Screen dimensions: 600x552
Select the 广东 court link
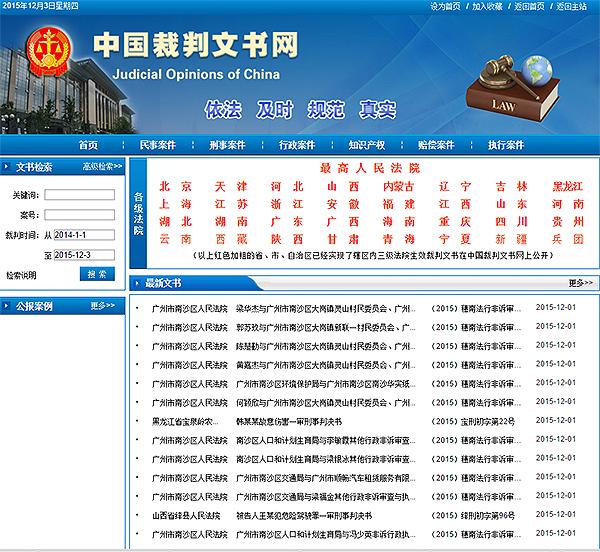pos(287,222)
